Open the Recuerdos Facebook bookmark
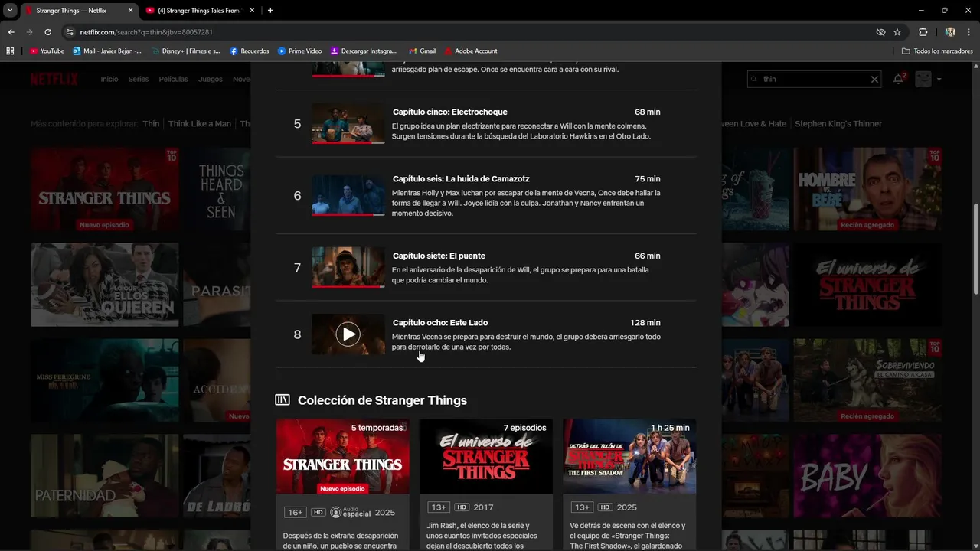Screen dimensions: 980x551 coord(250,51)
